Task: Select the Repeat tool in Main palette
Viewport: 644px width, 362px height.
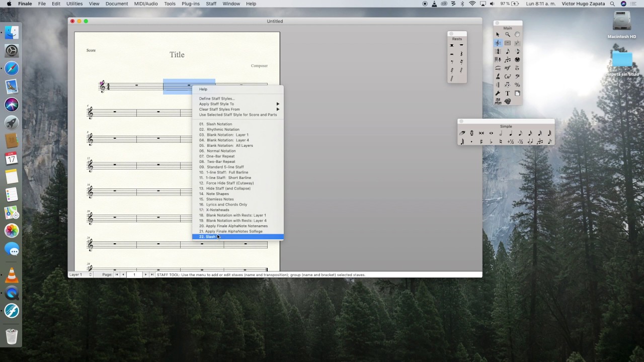Action: [x=498, y=84]
